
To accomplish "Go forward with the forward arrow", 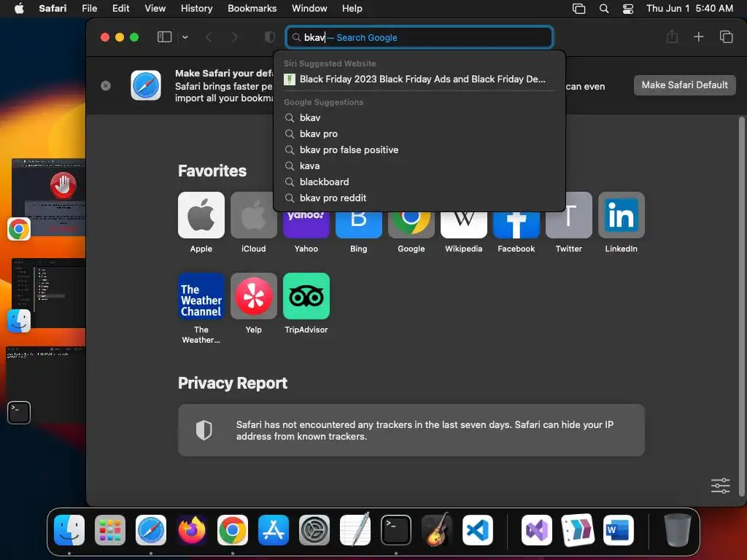I will (234, 37).
